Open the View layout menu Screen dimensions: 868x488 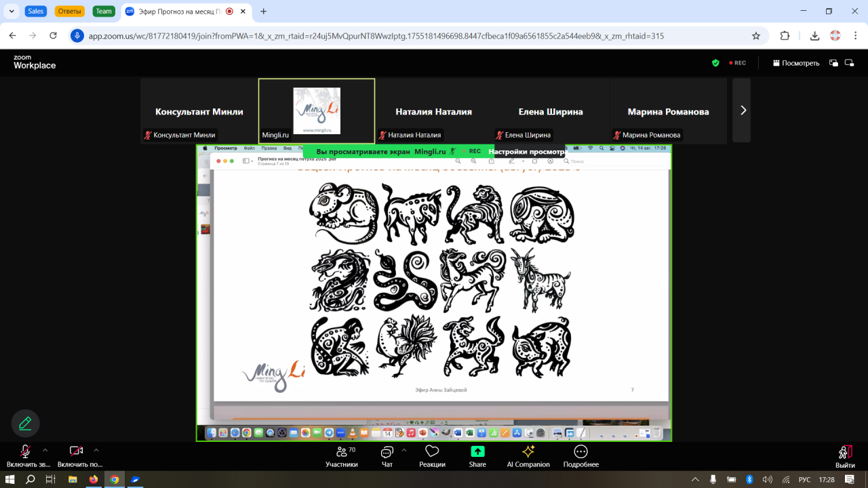click(796, 63)
